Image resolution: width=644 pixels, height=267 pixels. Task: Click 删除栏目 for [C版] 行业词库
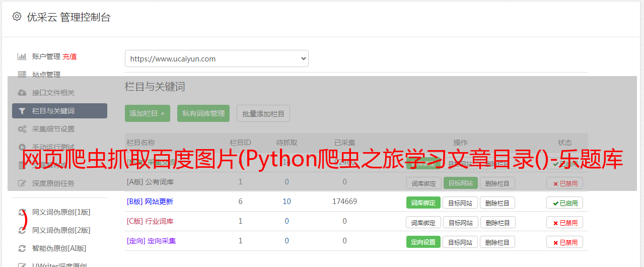(497, 222)
